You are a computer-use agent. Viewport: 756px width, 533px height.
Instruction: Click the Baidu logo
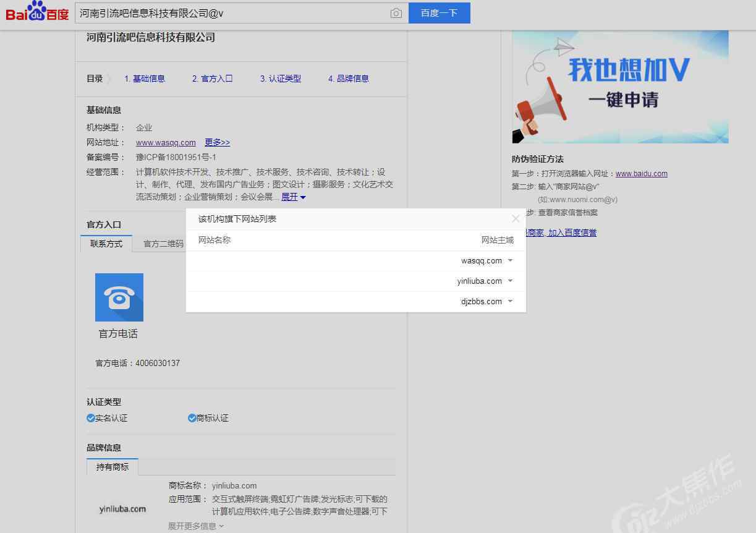[x=37, y=12]
